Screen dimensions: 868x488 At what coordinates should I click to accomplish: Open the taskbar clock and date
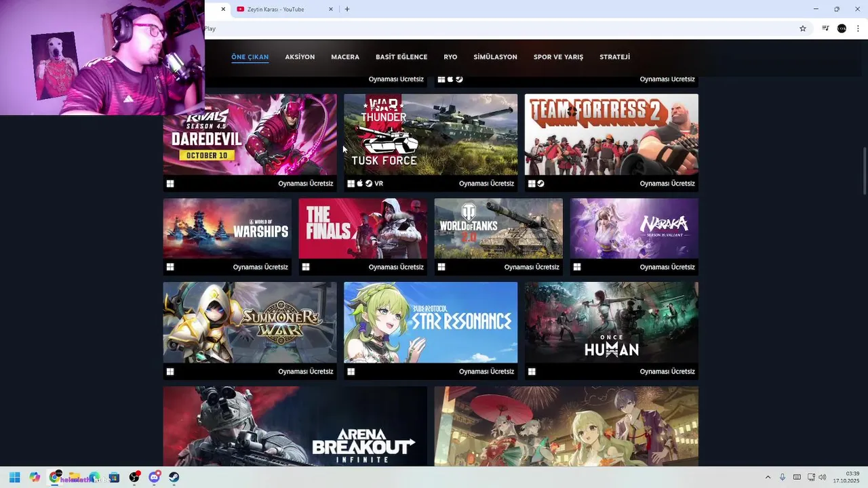(846, 477)
